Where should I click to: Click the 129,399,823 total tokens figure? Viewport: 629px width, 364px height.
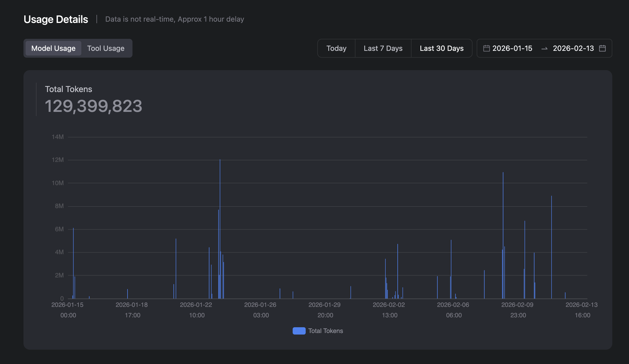(93, 106)
